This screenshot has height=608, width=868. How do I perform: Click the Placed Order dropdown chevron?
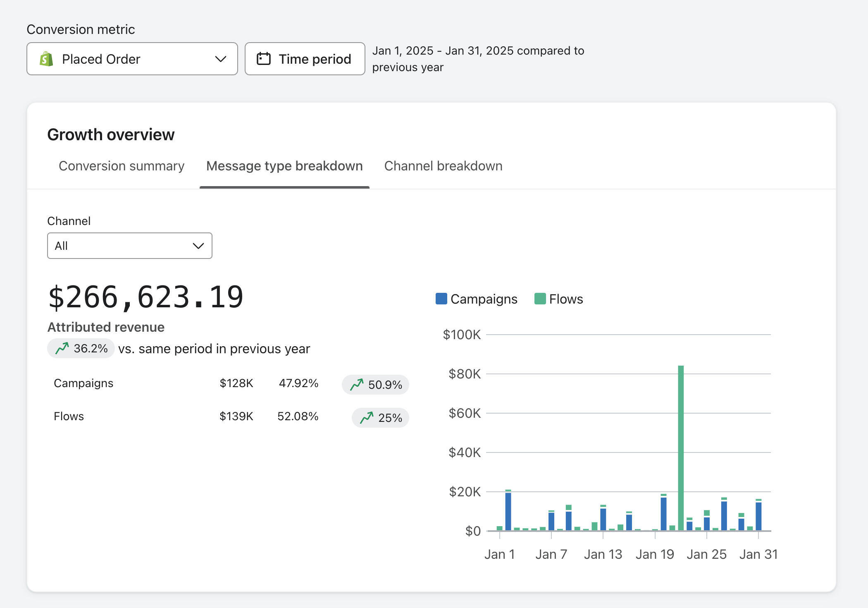(x=221, y=59)
